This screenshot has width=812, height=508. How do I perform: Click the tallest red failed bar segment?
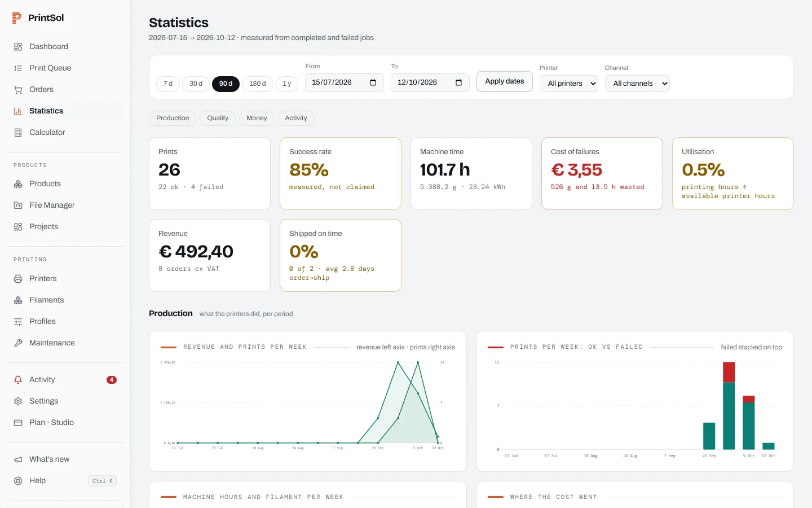(x=729, y=373)
